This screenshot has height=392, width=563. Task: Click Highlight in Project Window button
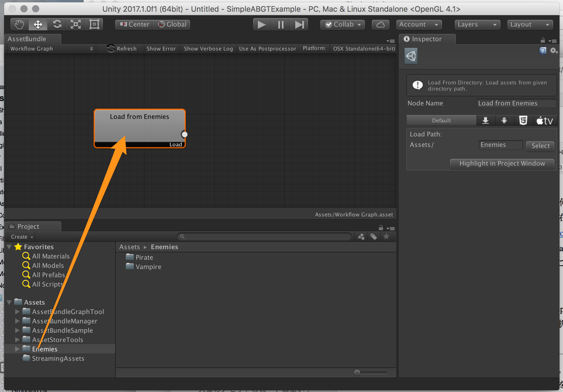(502, 164)
